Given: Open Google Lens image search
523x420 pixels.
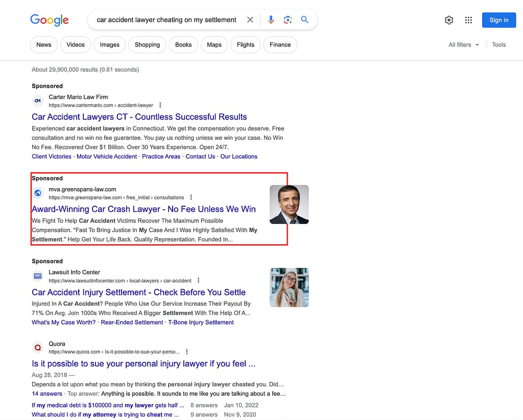Looking at the screenshot, I should [288, 20].
